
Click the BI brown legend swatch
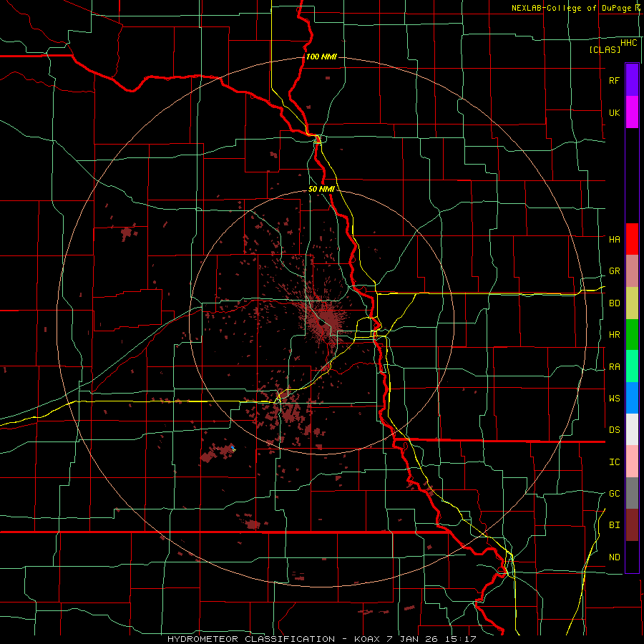[632, 525]
